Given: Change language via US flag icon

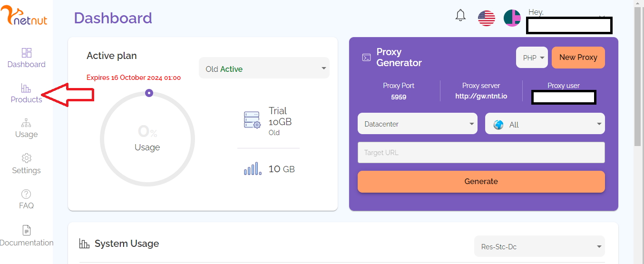Looking at the screenshot, I should 486,18.
